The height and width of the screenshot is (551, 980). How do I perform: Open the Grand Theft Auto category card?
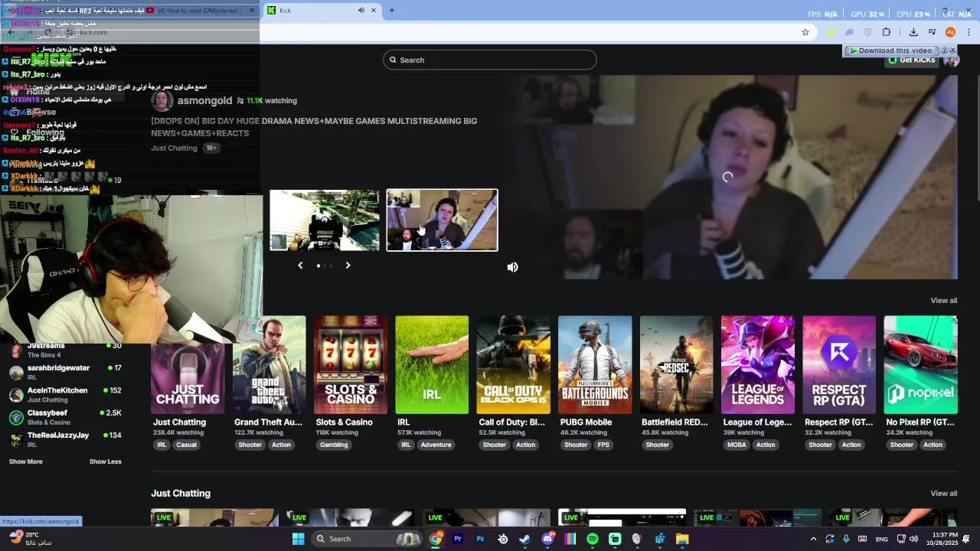(x=269, y=365)
